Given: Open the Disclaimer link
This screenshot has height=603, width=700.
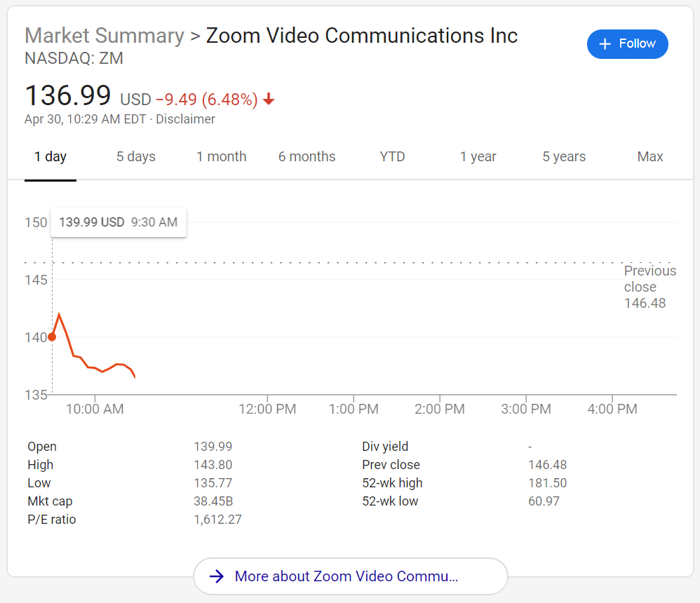Looking at the screenshot, I should 185,119.
